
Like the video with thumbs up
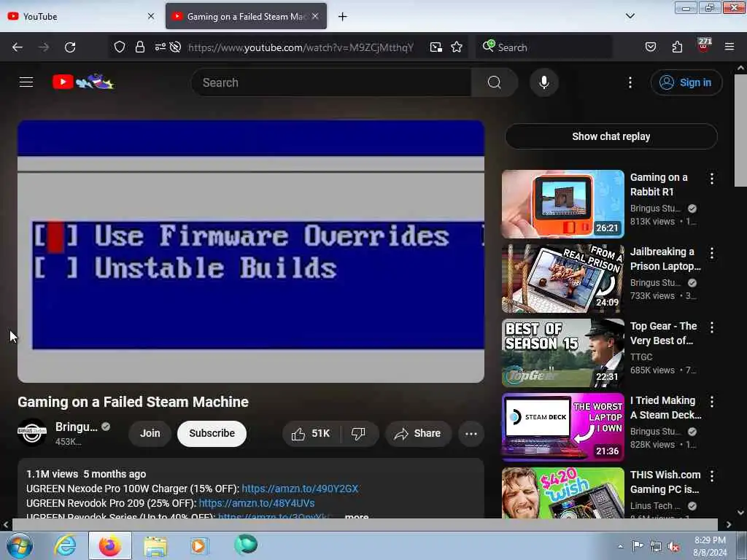coord(311,433)
